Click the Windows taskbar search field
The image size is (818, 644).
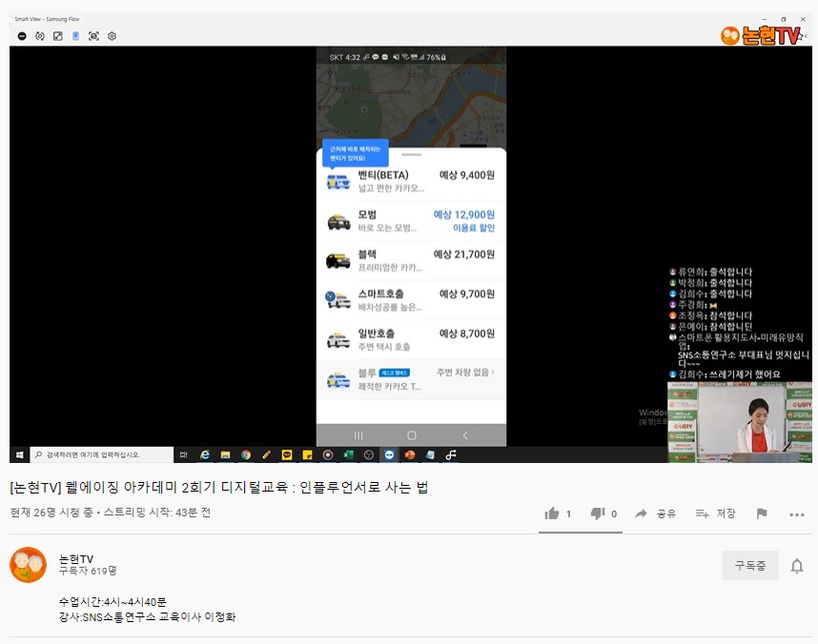[x=102, y=454]
